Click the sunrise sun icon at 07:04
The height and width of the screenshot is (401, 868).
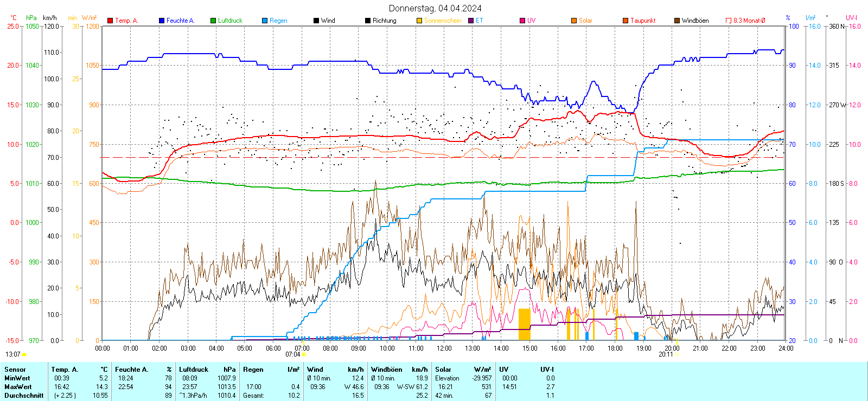304,354
